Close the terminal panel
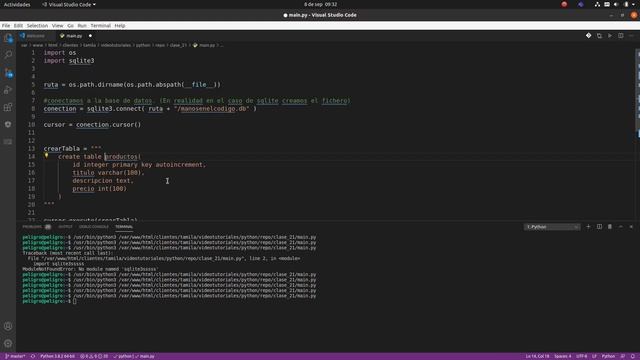The height and width of the screenshot is (360, 640). coord(631,227)
